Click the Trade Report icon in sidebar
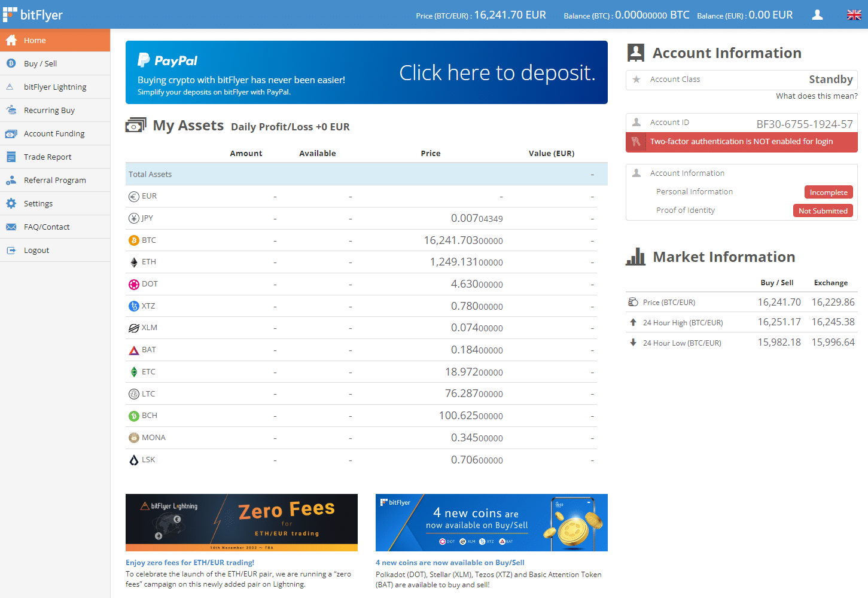 click(x=11, y=157)
